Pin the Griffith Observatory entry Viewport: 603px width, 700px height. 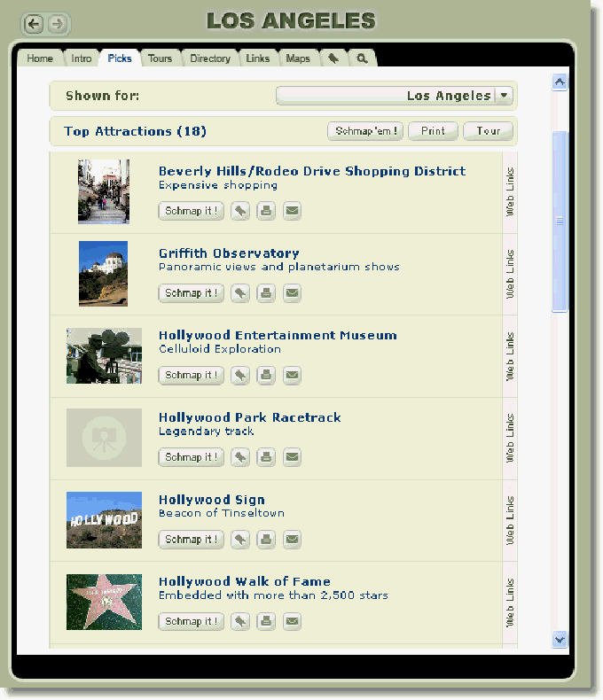[x=240, y=293]
